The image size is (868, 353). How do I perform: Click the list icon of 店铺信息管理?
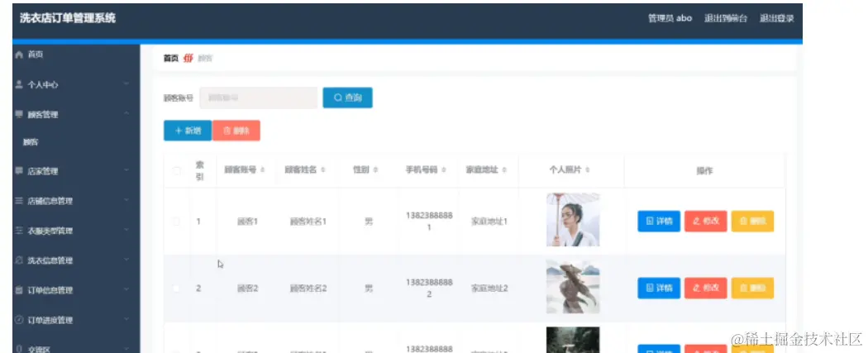pyautogui.click(x=19, y=201)
